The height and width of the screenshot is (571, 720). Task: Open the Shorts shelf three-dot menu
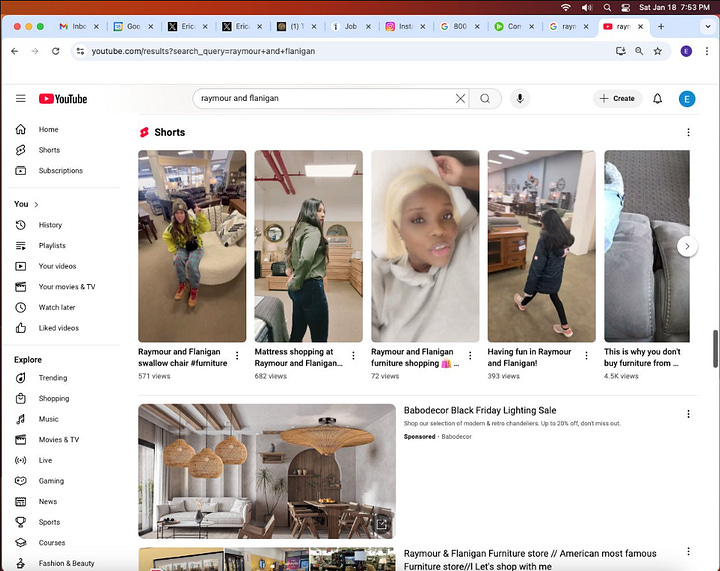[x=688, y=132]
